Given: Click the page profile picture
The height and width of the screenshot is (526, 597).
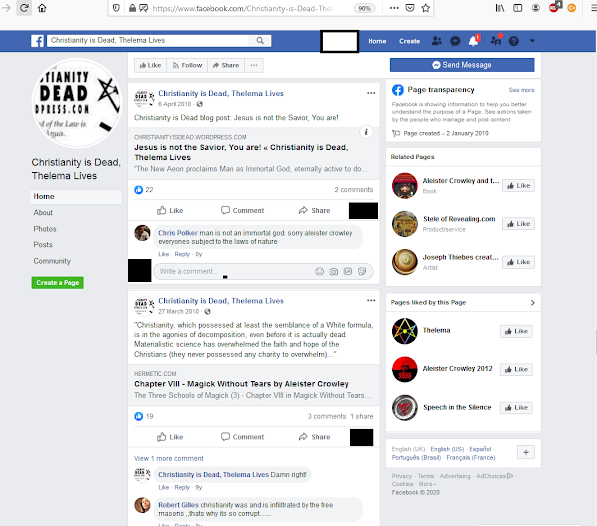Looking at the screenshot, I should point(77,103).
